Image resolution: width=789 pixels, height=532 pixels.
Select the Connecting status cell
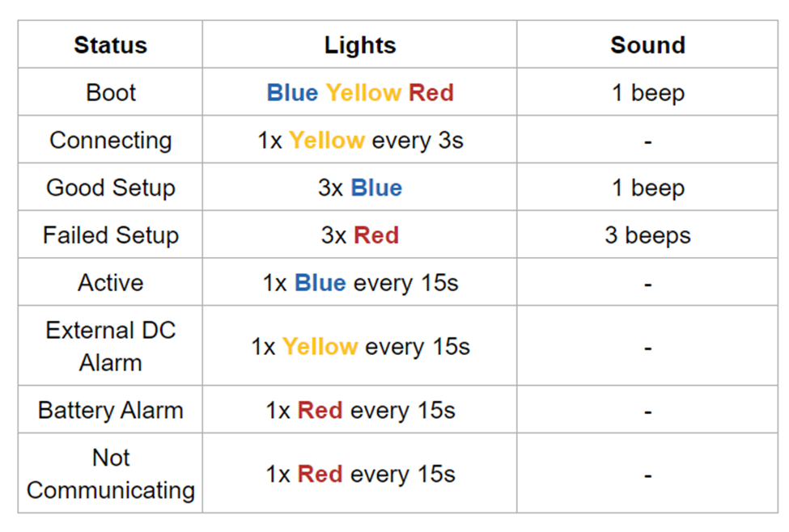[x=110, y=140]
